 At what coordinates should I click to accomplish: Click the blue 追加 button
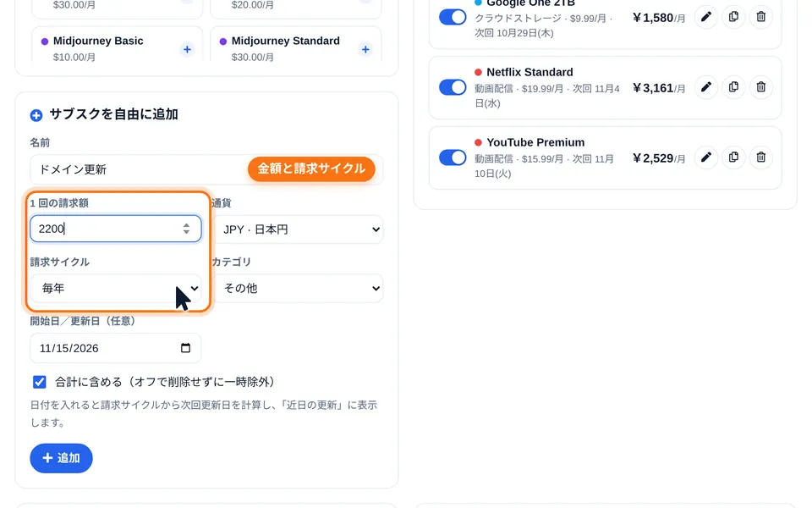pos(61,458)
